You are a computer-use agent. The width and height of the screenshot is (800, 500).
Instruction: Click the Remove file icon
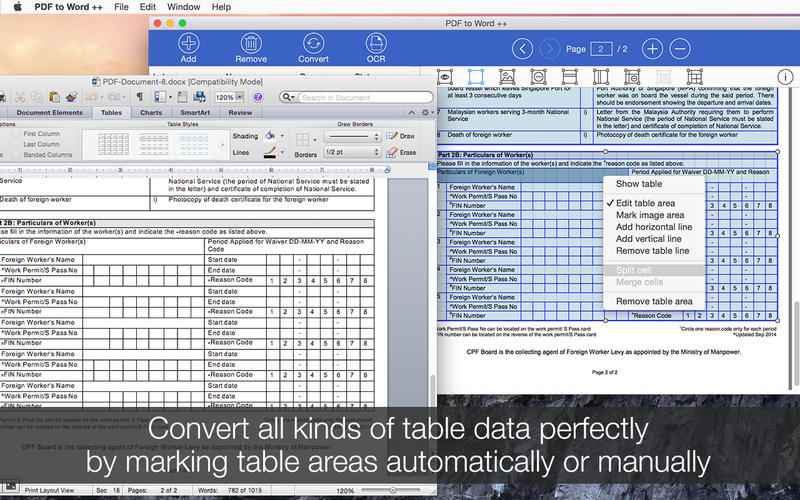pyautogui.click(x=251, y=44)
